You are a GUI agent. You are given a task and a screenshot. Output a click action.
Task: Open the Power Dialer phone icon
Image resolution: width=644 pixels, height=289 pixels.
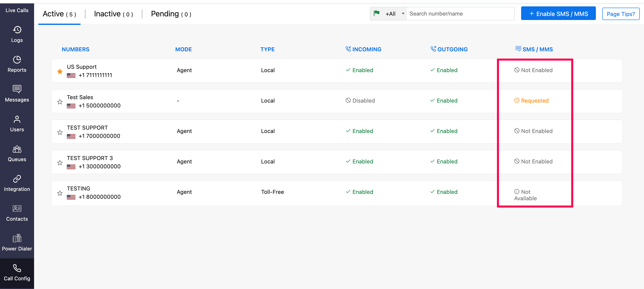point(17,238)
